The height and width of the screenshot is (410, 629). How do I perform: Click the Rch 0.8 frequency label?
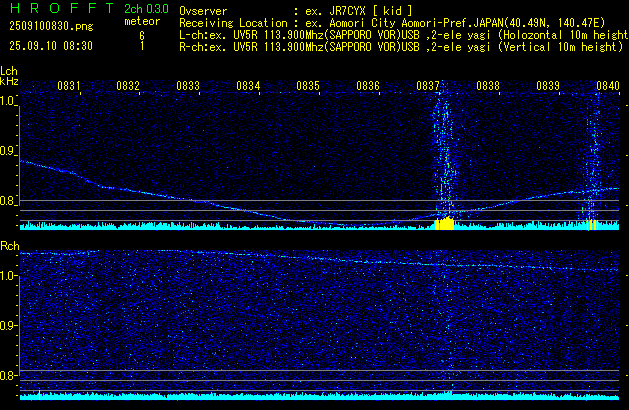coord(7,375)
